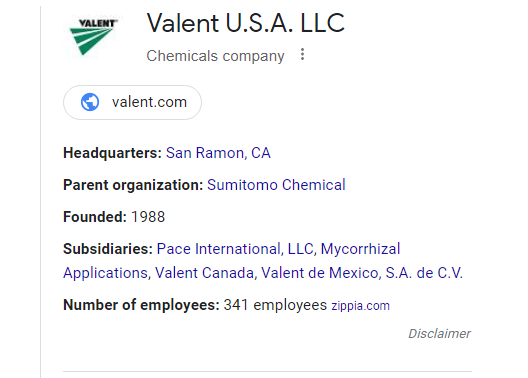Click the Valent green logo thumbnail
The height and width of the screenshot is (378, 528).
click(x=93, y=37)
